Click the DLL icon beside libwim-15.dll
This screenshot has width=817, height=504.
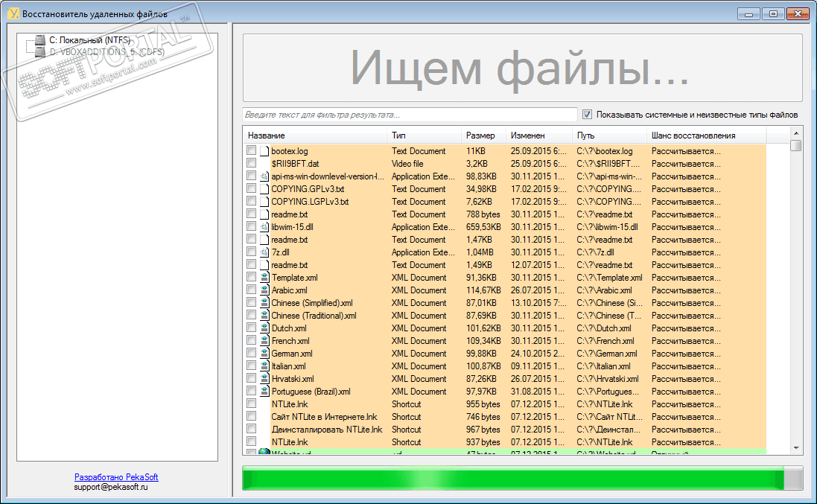[264, 227]
